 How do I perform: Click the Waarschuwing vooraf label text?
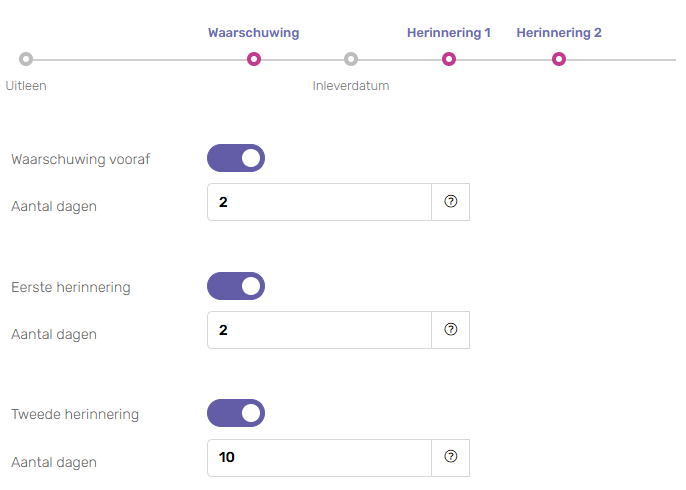pos(81,159)
